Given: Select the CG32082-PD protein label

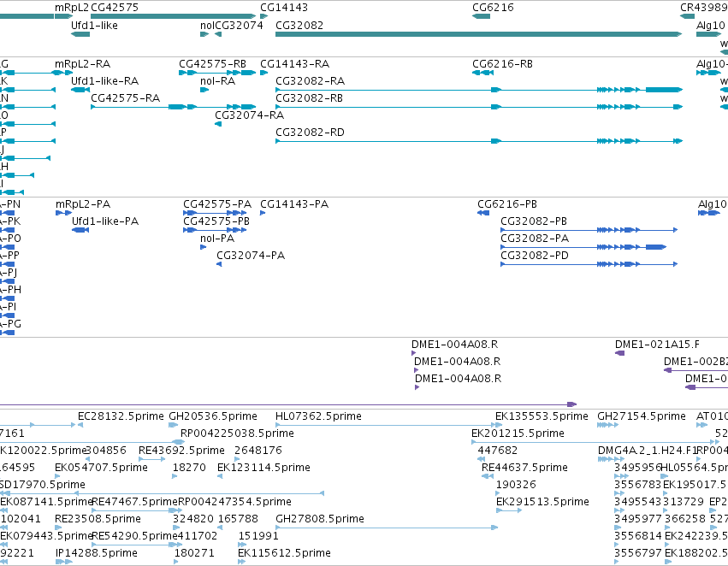Looking at the screenshot, I should coord(535,256).
